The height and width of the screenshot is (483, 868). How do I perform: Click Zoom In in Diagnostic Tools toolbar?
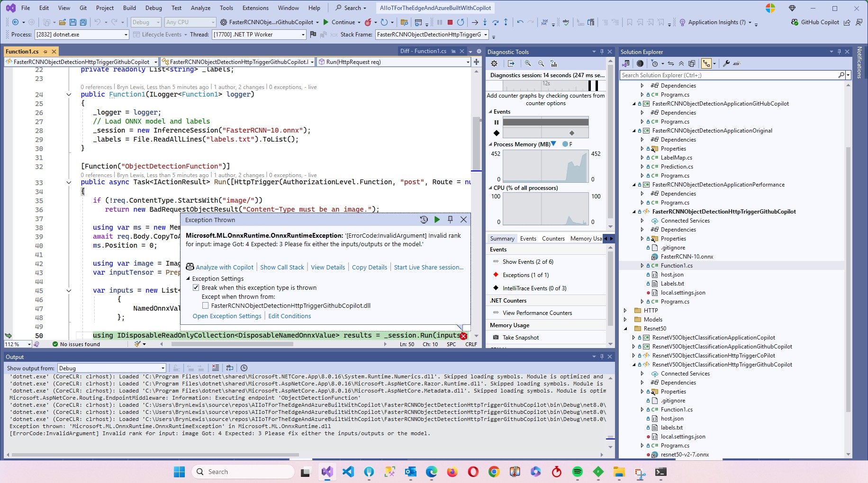coord(528,63)
